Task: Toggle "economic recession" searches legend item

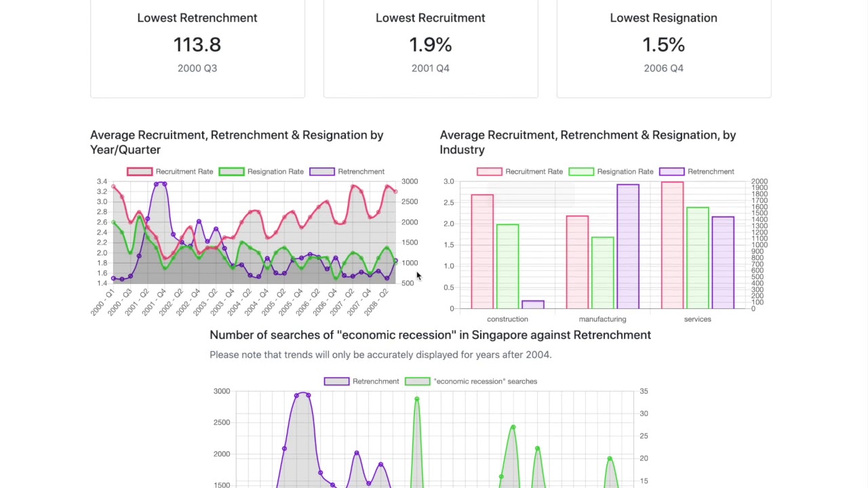Action: tap(471, 382)
